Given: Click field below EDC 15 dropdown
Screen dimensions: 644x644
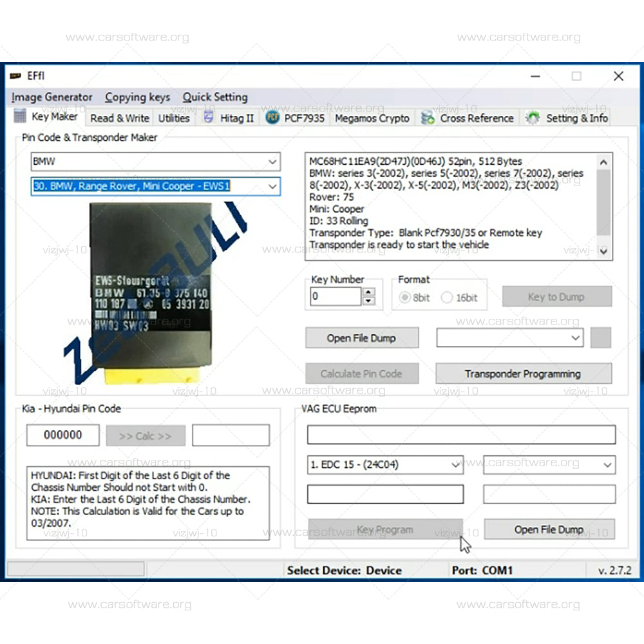Looking at the screenshot, I should tap(385, 494).
